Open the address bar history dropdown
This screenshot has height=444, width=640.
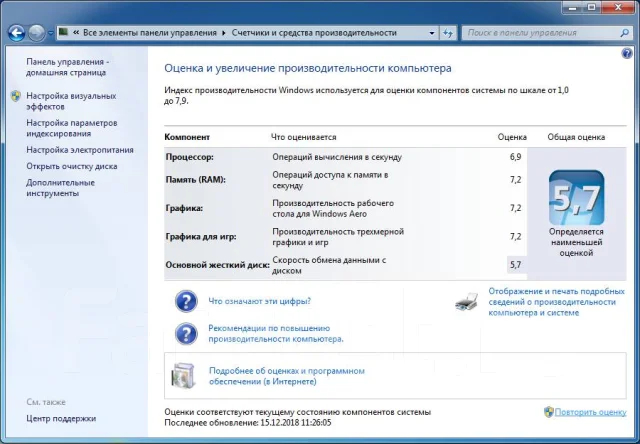point(432,33)
